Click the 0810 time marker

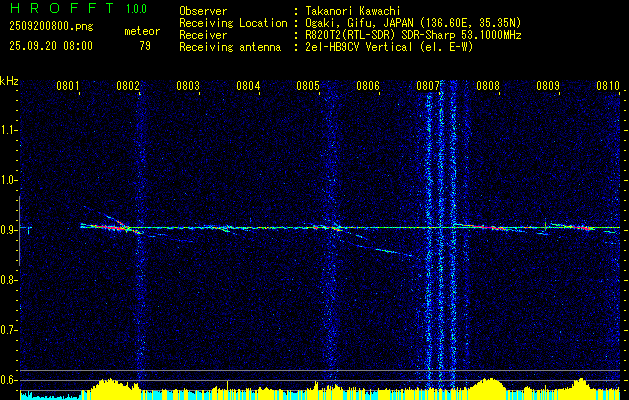coord(608,86)
